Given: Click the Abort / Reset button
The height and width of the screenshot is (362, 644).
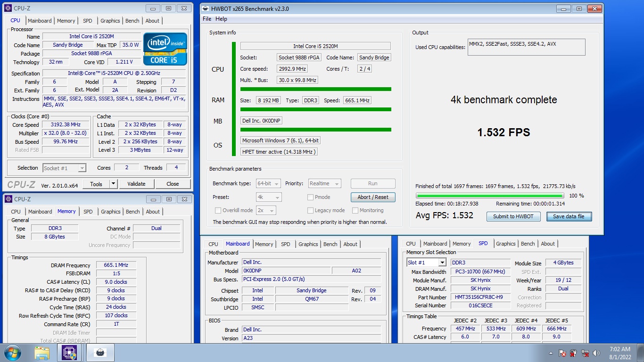Looking at the screenshot, I should click(373, 197).
